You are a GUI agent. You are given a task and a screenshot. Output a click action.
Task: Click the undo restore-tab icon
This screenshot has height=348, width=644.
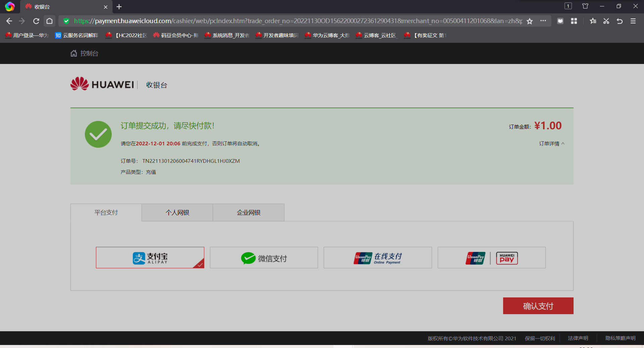point(620,21)
